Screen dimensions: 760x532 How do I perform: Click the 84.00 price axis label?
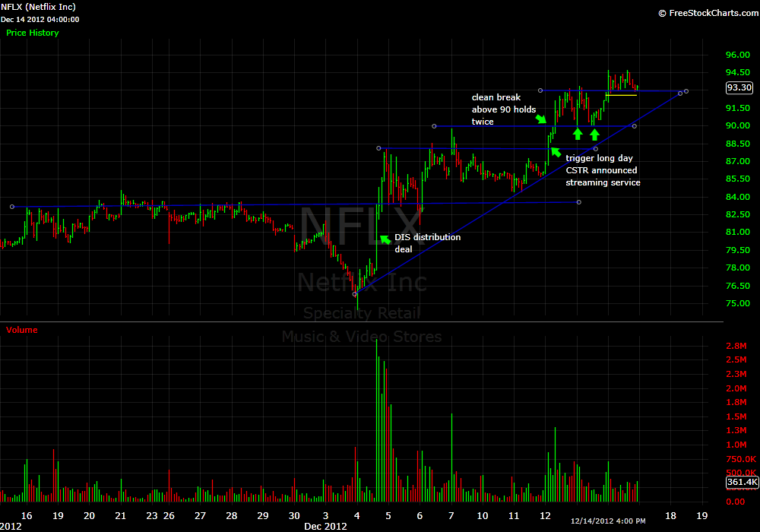point(737,197)
